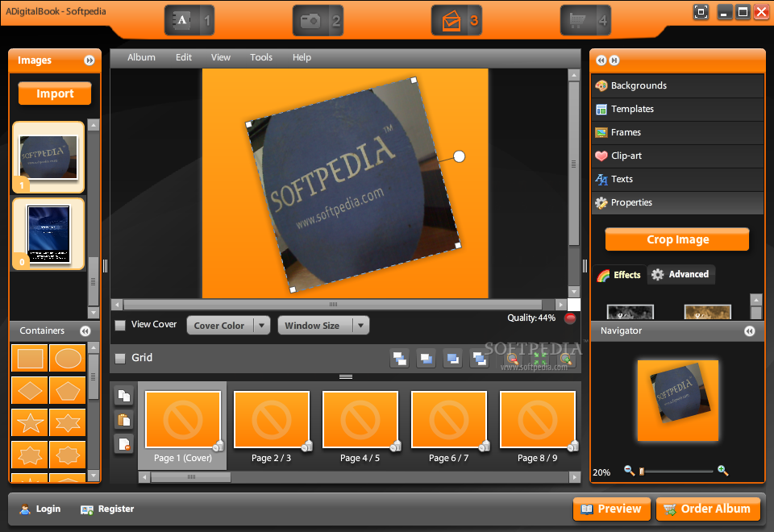Open the Tools menu

pyautogui.click(x=261, y=57)
